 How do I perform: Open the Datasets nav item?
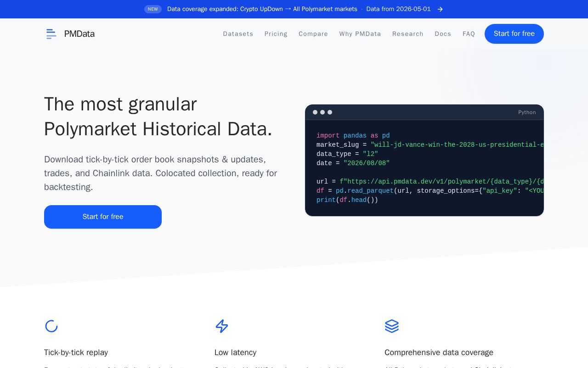click(x=238, y=34)
